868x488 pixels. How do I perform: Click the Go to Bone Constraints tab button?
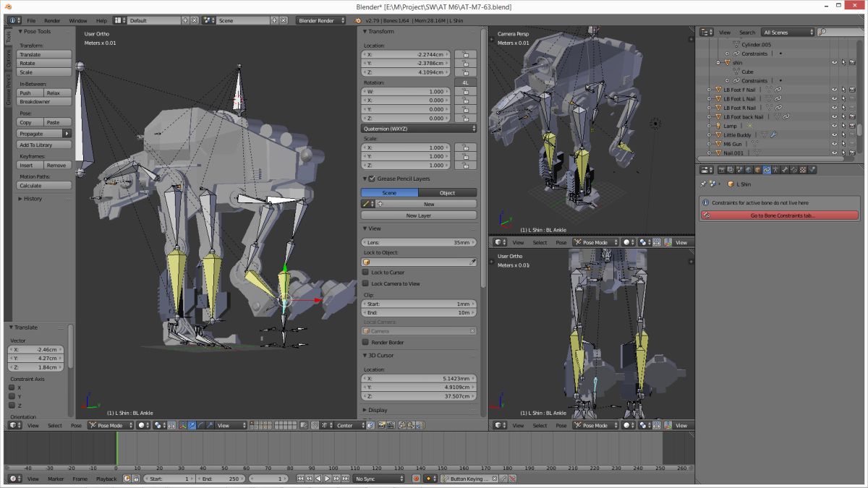click(x=783, y=215)
